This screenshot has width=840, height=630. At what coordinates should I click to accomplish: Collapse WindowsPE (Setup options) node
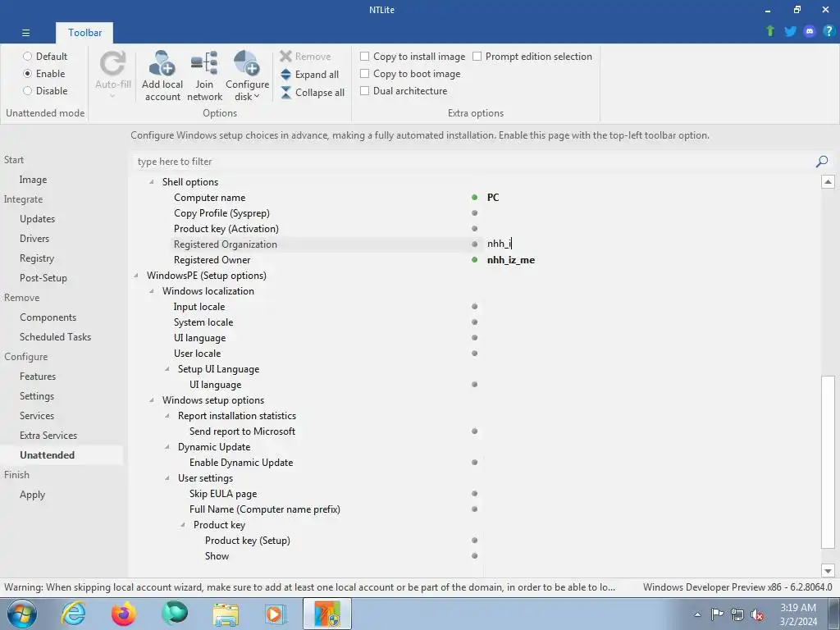click(136, 276)
